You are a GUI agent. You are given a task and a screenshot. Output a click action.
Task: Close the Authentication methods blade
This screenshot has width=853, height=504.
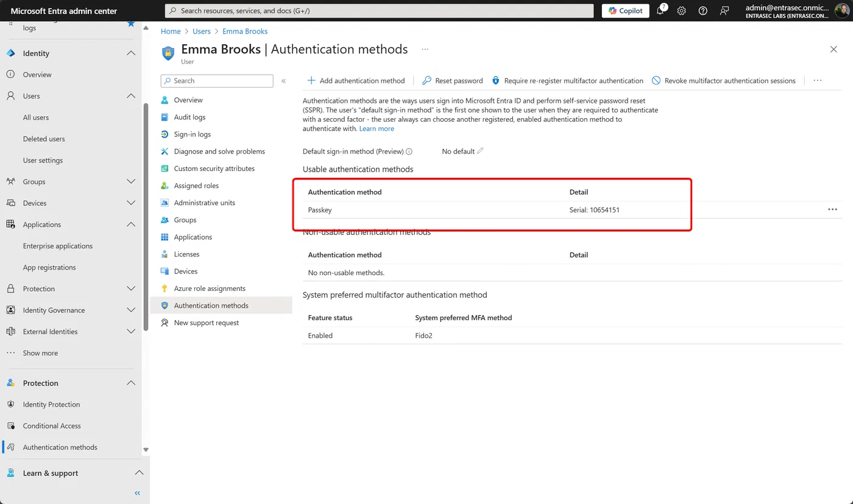[x=834, y=49]
